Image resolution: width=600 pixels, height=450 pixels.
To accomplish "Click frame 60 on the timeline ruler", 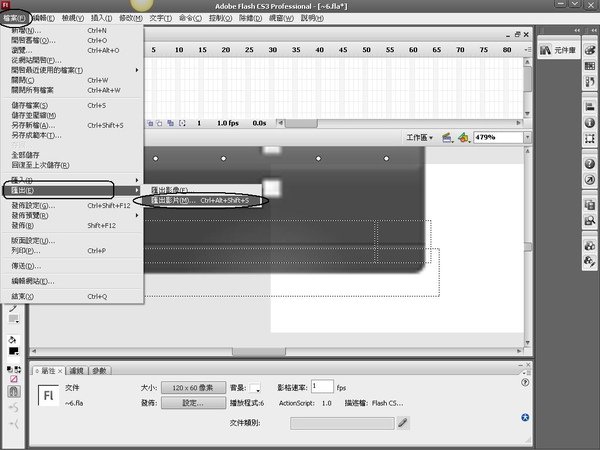I will (x=413, y=50).
